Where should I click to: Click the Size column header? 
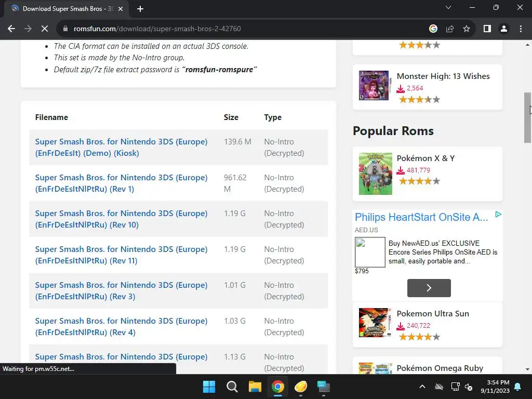click(x=231, y=117)
